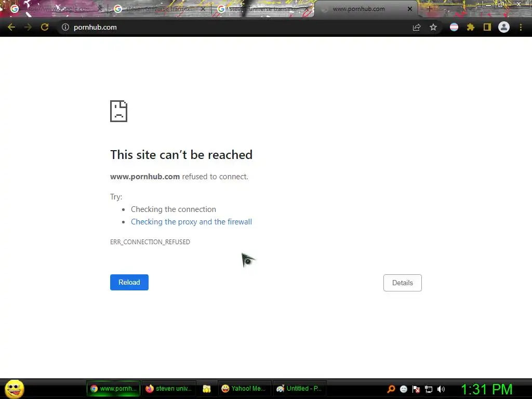Open the profile avatar menu

(504, 27)
